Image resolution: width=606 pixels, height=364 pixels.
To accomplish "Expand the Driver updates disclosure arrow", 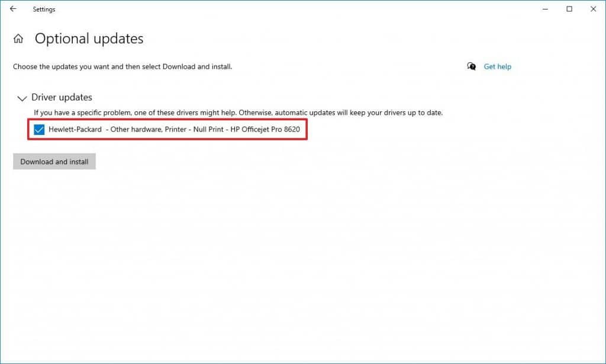I will 22,98.
